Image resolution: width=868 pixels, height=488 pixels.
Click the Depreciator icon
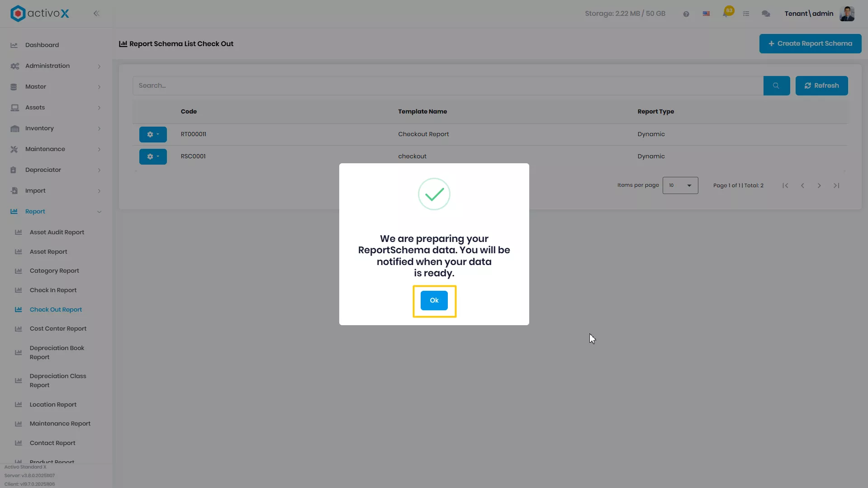tap(13, 170)
